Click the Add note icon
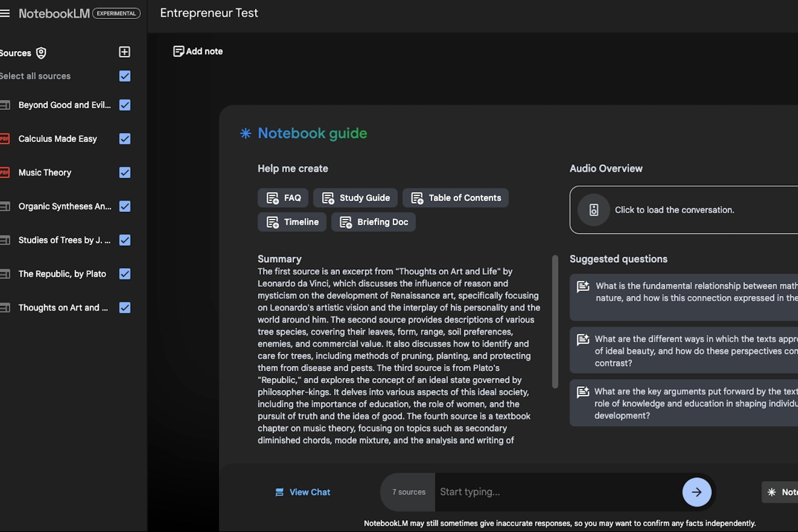798x532 pixels. [178, 51]
